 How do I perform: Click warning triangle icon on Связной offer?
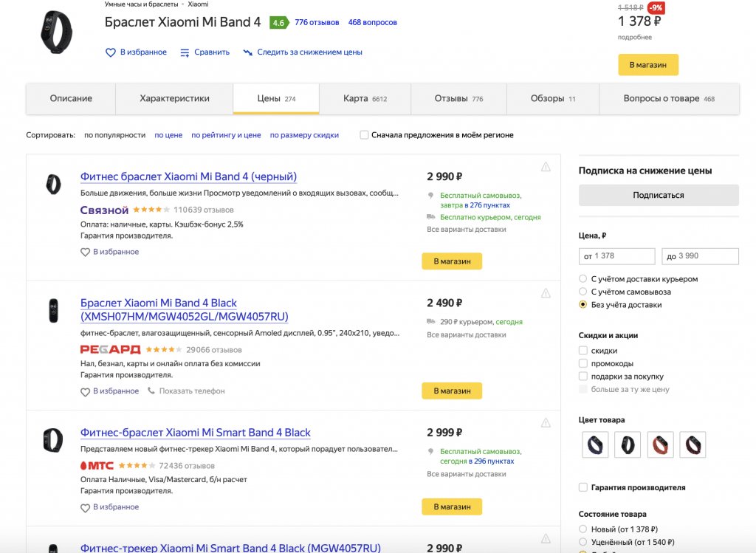546,167
